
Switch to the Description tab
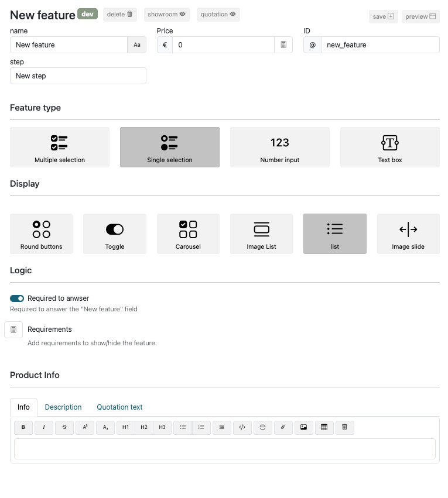pos(63,407)
